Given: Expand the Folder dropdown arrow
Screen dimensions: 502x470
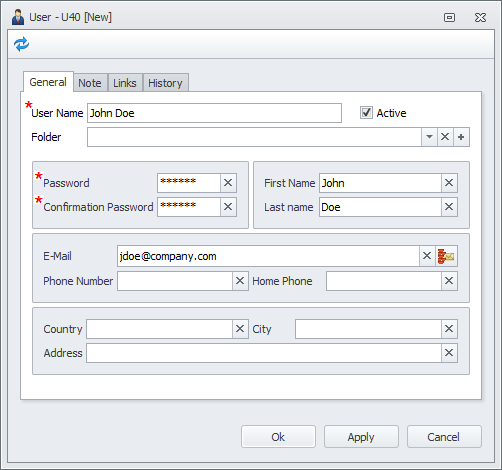Looking at the screenshot, I should click(429, 137).
